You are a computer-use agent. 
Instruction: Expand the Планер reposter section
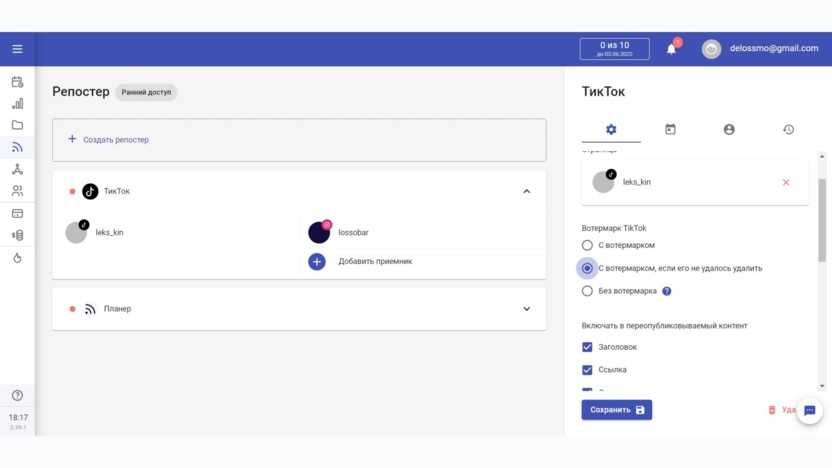527,309
